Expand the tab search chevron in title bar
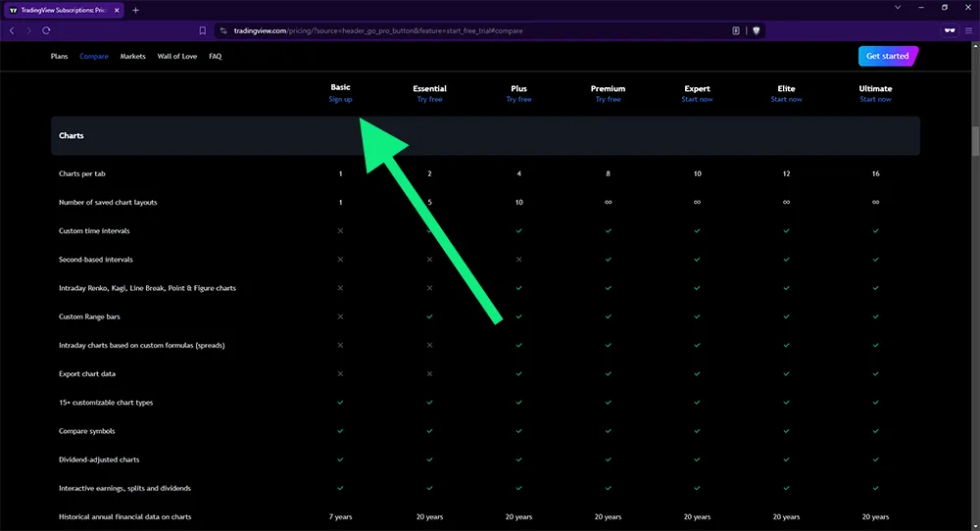The width and height of the screenshot is (980, 531). coord(898,8)
